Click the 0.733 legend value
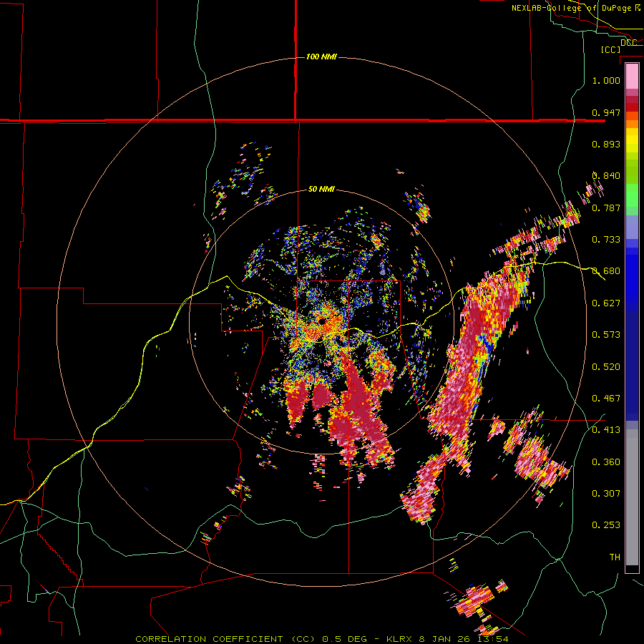 click(x=606, y=240)
